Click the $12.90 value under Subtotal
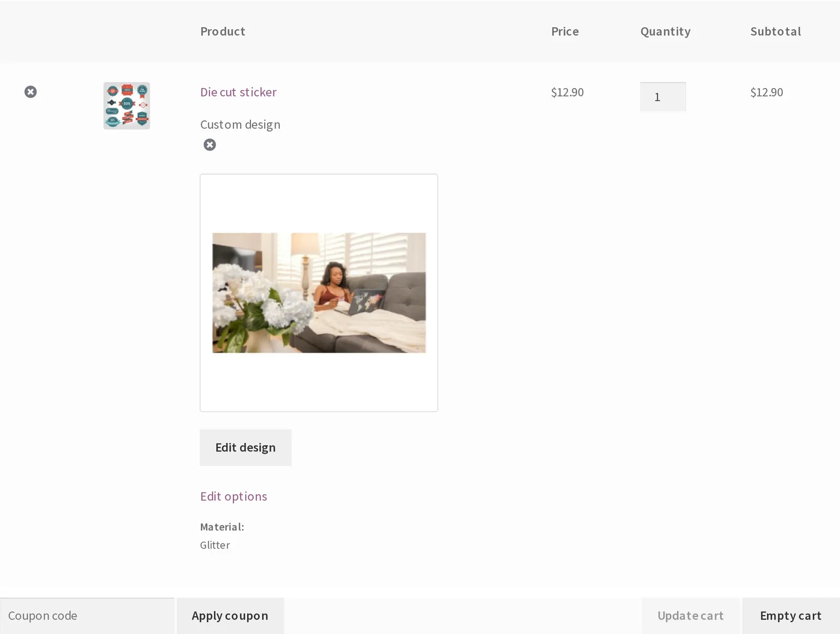This screenshot has width=840, height=634. pyautogui.click(x=766, y=92)
